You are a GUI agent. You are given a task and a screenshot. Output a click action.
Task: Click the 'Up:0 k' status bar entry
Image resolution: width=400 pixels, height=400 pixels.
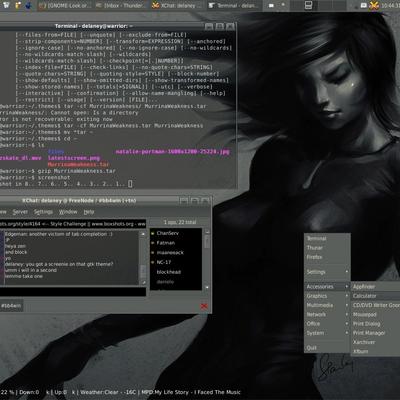[x=65, y=392]
